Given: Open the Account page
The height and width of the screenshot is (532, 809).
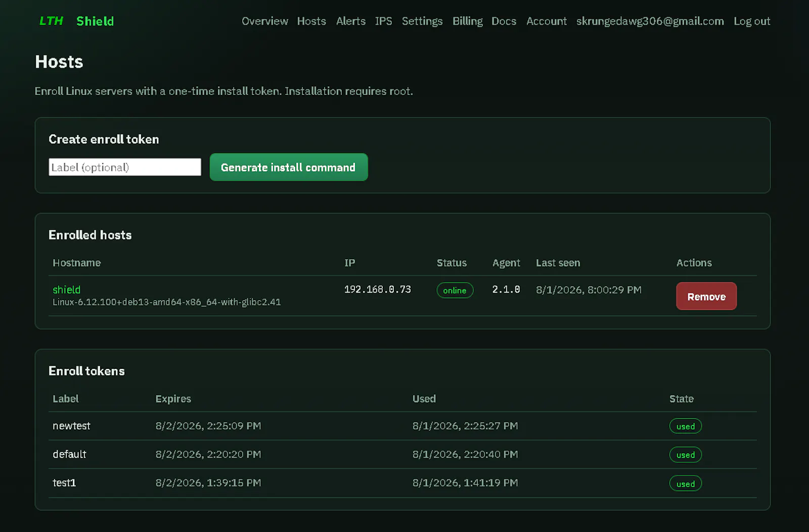Looking at the screenshot, I should coord(547,21).
